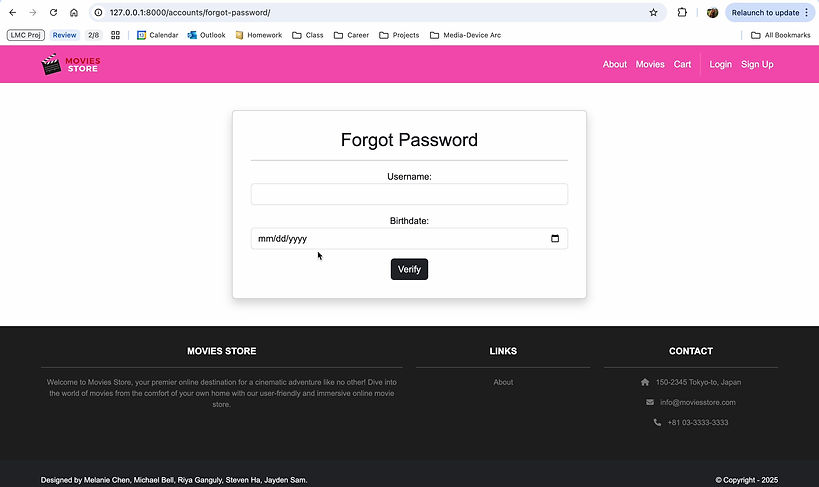819x487 pixels.
Task: Click the Sign Up link
Action: coord(757,64)
